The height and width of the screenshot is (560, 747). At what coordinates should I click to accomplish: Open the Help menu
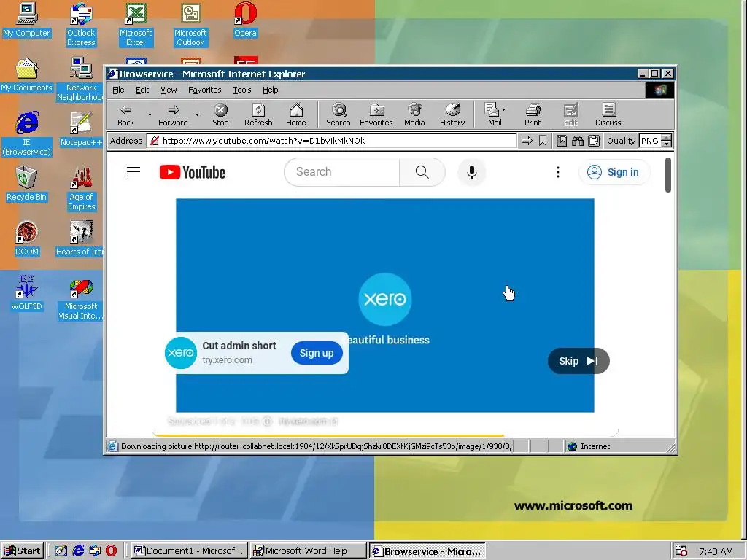pos(270,90)
